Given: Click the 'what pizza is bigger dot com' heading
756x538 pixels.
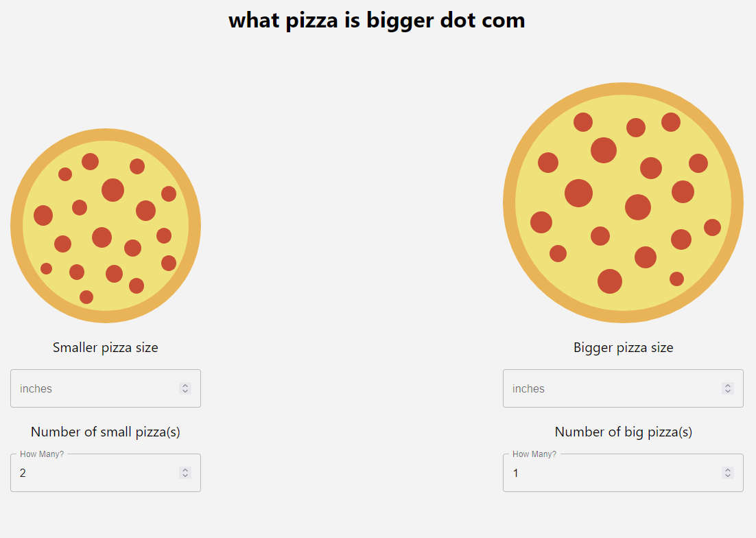Looking at the screenshot, I should pyautogui.click(x=377, y=21).
